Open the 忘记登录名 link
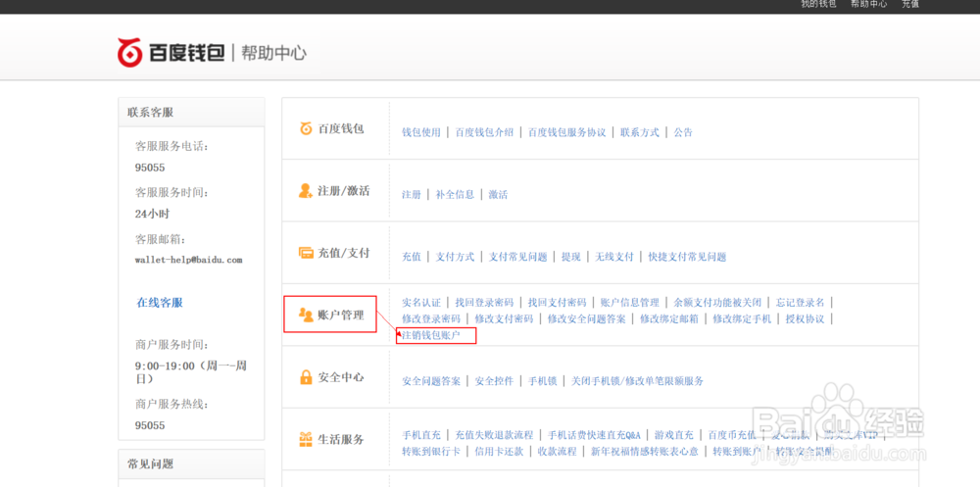The image size is (980, 487). coord(801,303)
